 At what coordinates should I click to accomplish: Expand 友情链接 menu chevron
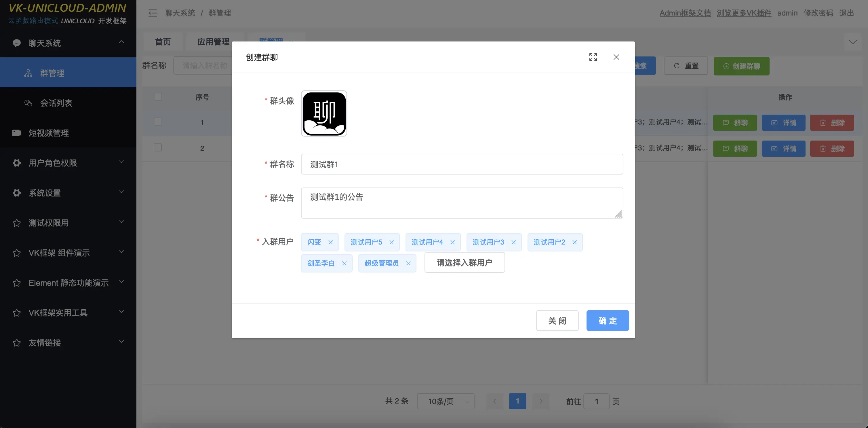coord(121,341)
